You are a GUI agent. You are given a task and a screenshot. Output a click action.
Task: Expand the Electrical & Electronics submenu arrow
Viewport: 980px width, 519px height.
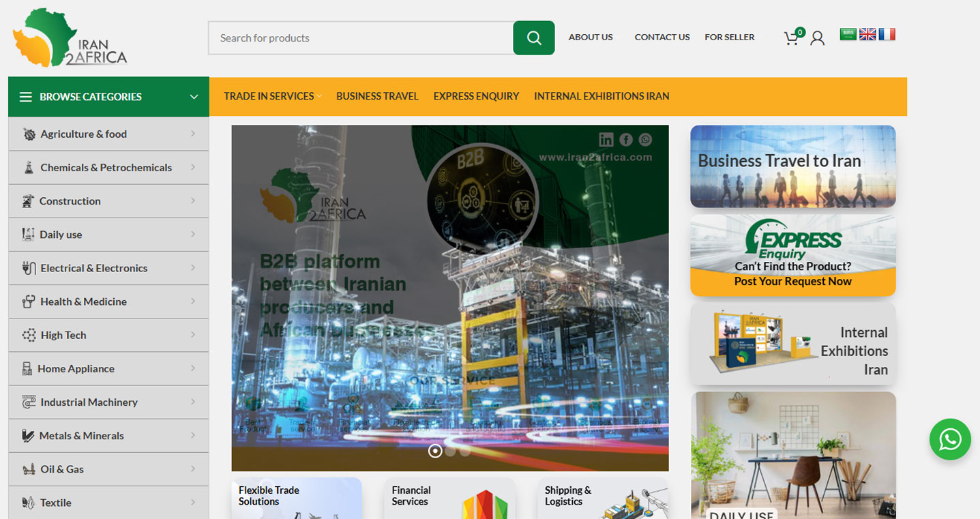[x=194, y=268]
